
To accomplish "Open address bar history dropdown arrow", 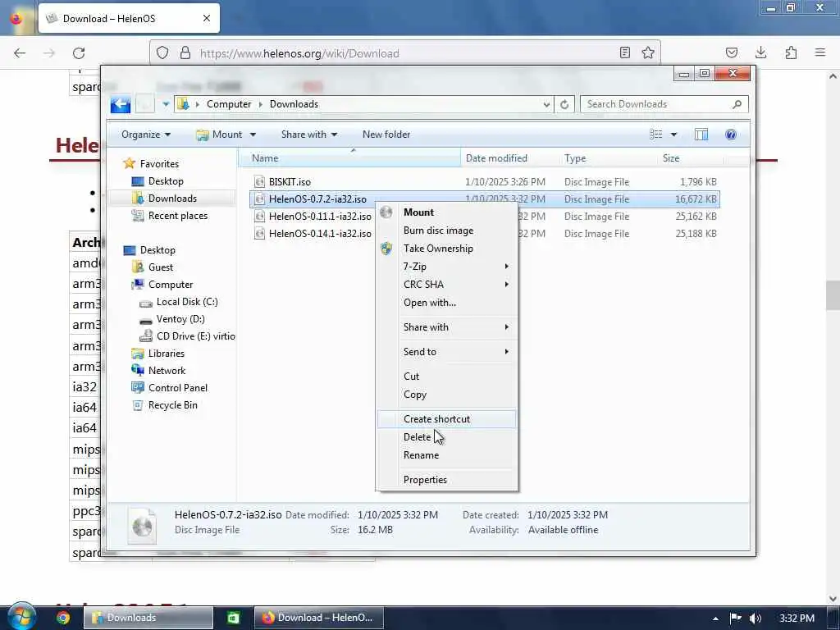I will point(546,104).
